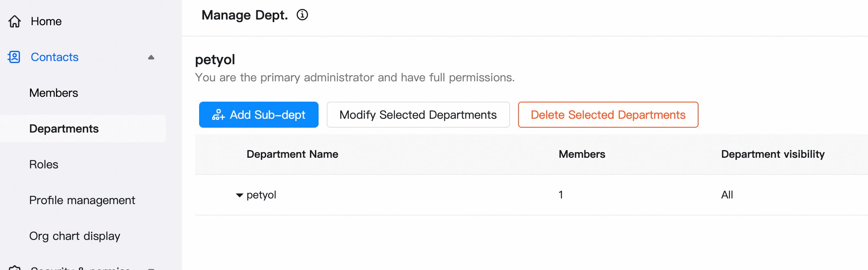This screenshot has width=868, height=270.
Task: Click the info icon beside Manage Dept.
Action: click(x=302, y=15)
